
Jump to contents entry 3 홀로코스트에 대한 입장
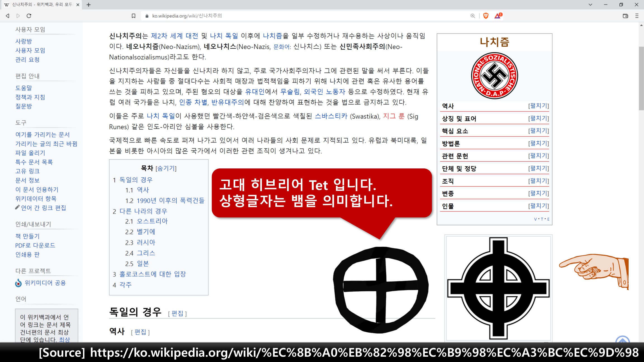pos(153,274)
